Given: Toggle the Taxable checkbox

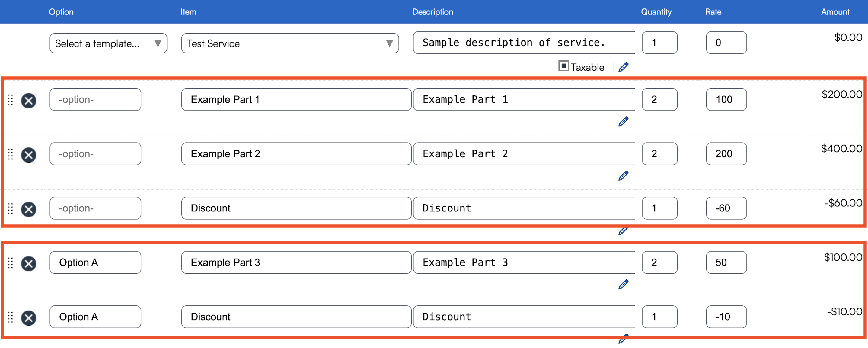Looking at the screenshot, I should [x=563, y=66].
